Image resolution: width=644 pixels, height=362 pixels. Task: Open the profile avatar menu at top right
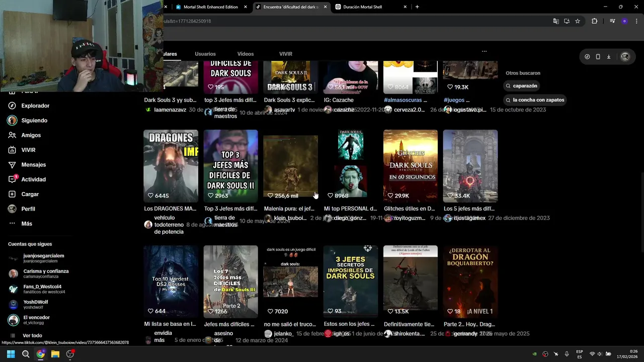click(x=625, y=57)
